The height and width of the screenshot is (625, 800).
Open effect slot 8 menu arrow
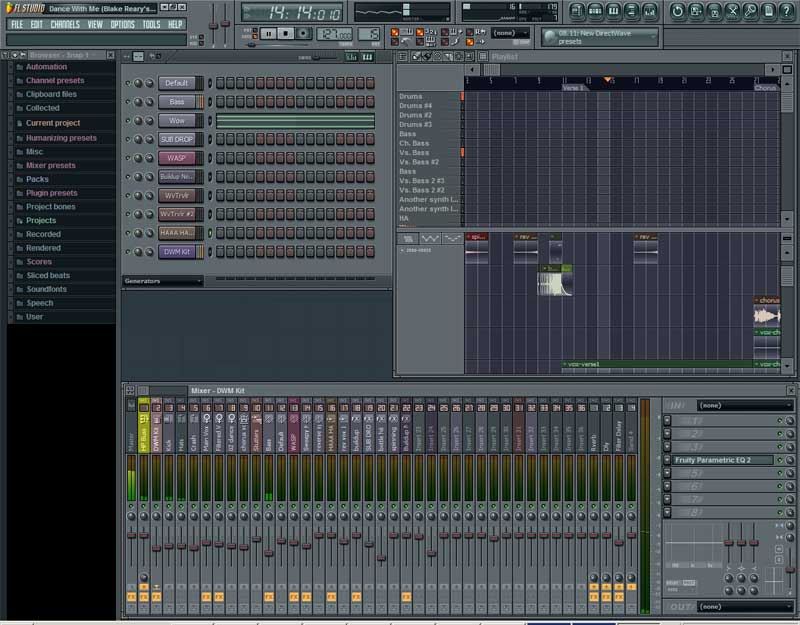coord(667,512)
